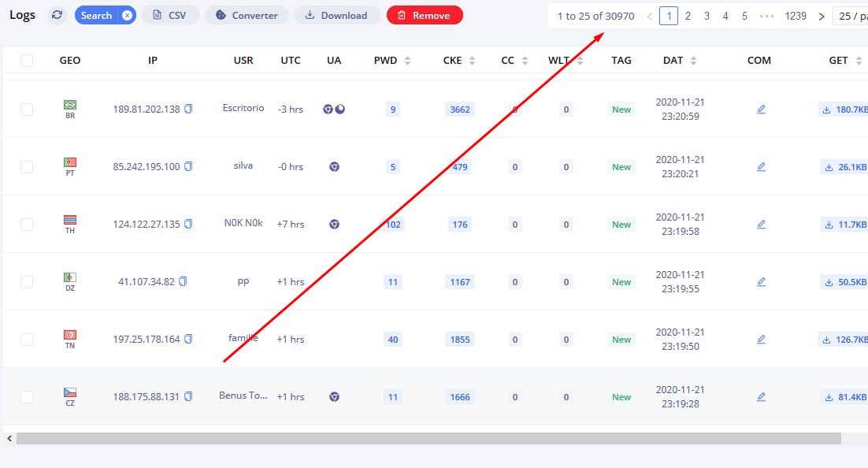Download the 26.1KB log file
Viewport: 868px width, 468px height.
[844, 167]
